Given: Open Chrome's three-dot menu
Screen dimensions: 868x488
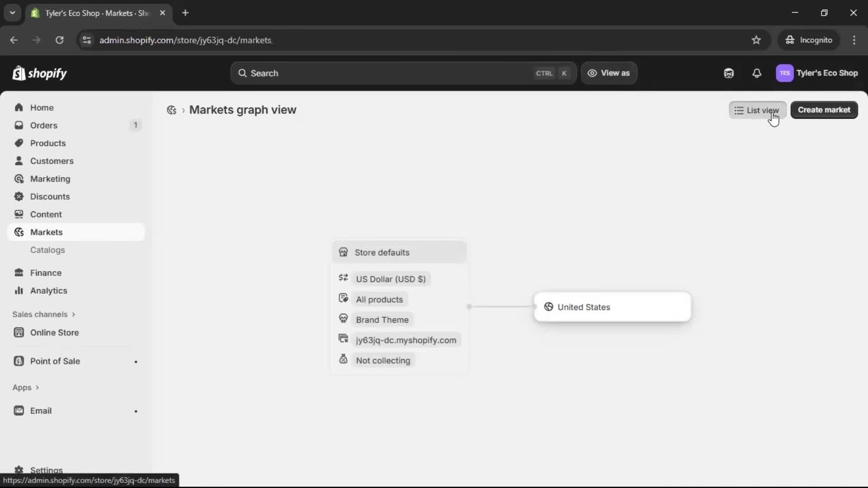Looking at the screenshot, I should (854, 40).
